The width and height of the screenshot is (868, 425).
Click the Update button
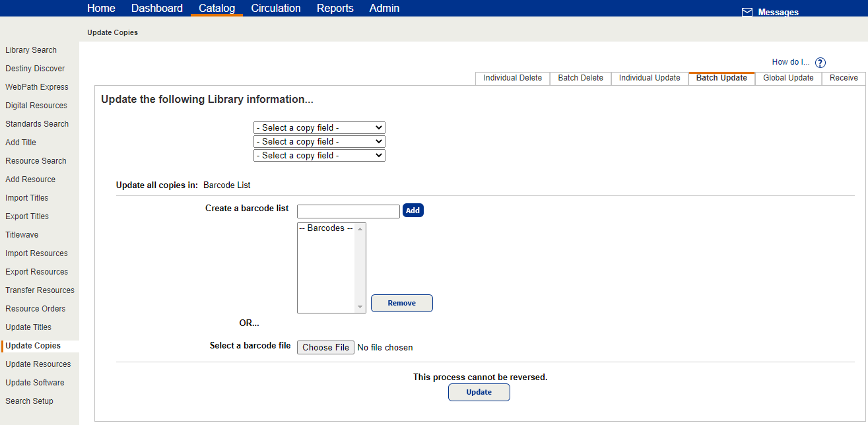[x=479, y=393]
